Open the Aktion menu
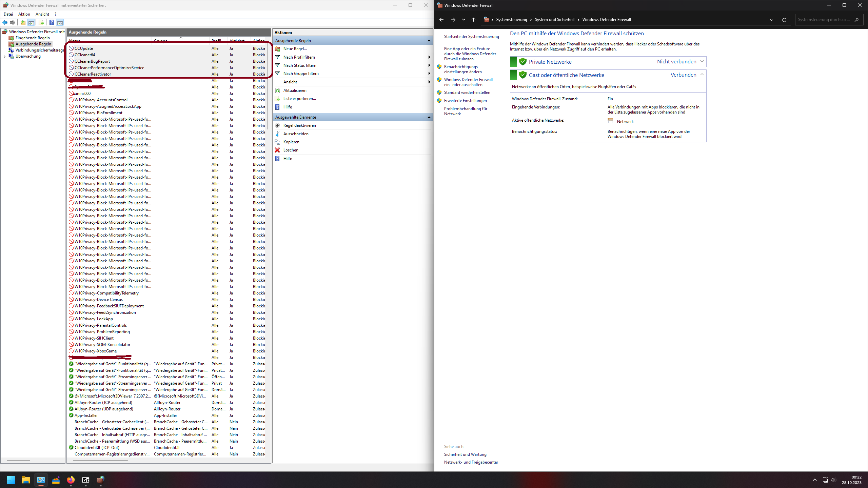This screenshot has height=488, width=868. (24, 14)
